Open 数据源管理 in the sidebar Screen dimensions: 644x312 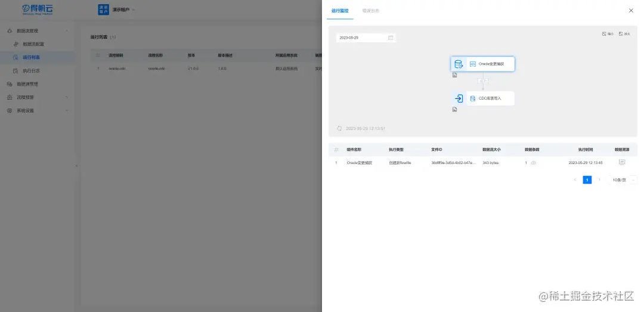click(x=38, y=84)
